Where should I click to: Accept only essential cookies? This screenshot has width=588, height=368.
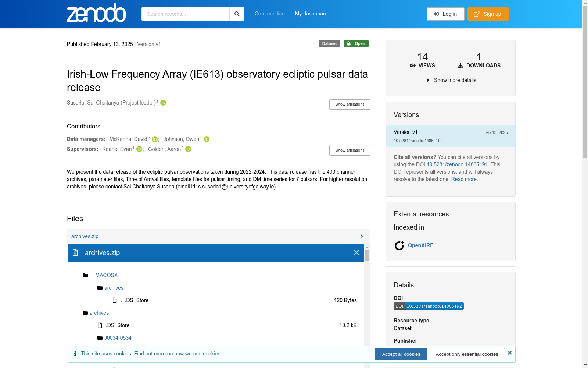pos(467,354)
